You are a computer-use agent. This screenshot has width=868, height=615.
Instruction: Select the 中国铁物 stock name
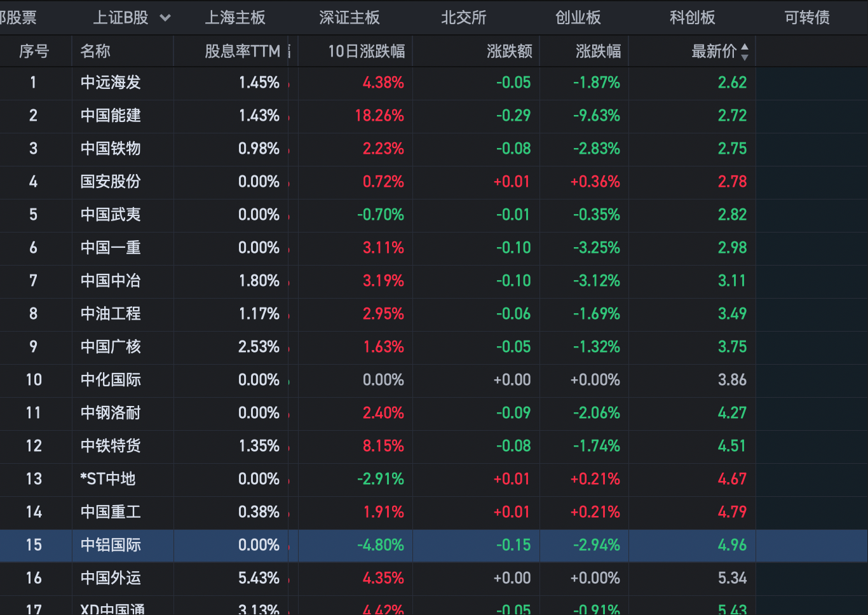[111, 149]
